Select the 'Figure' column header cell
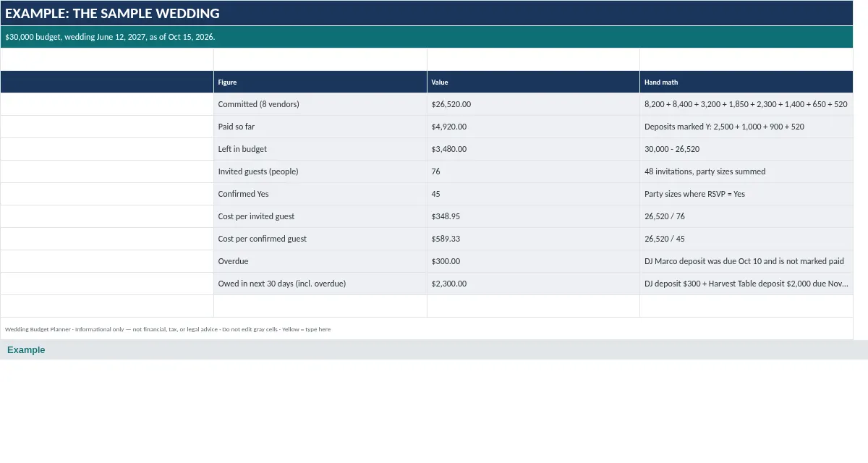This screenshot has width=868, height=463. (x=320, y=82)
